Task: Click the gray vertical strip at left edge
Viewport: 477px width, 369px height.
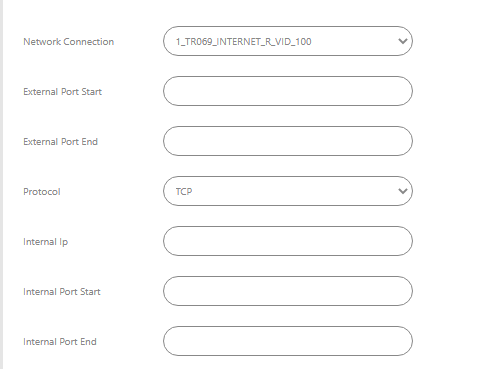Action: [x=1, y=184]
